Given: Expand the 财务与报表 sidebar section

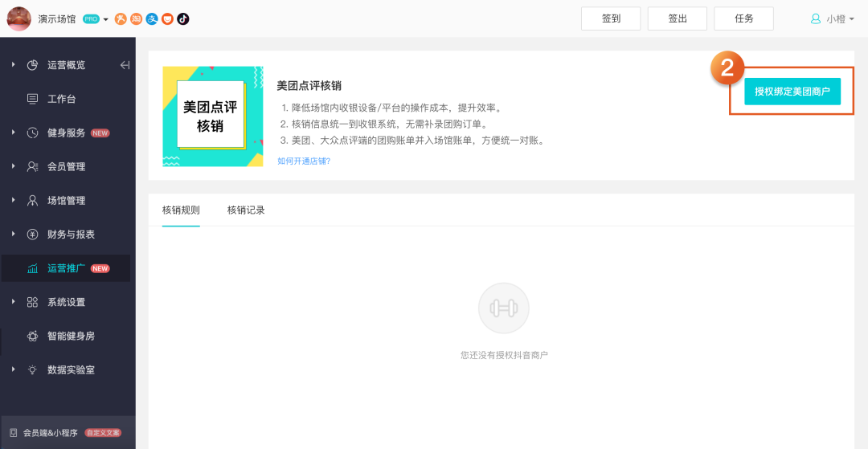Looking at the screenshot, I should 71,235.
